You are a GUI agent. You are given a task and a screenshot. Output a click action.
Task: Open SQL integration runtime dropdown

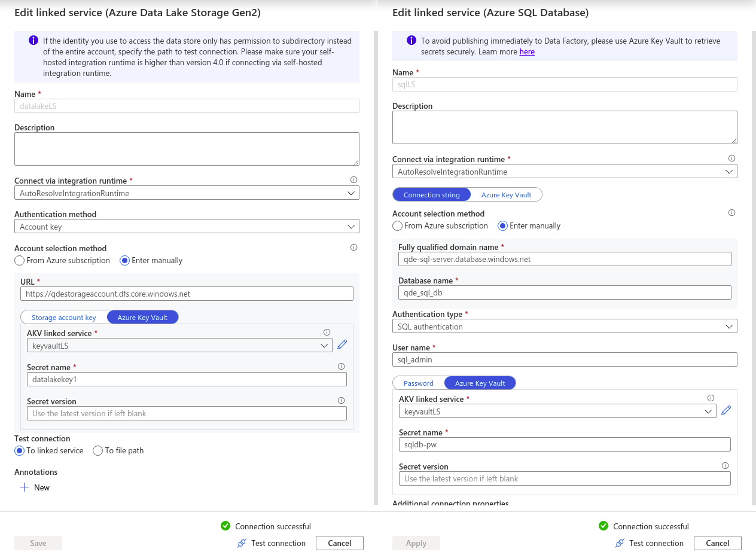click(565, 172)
